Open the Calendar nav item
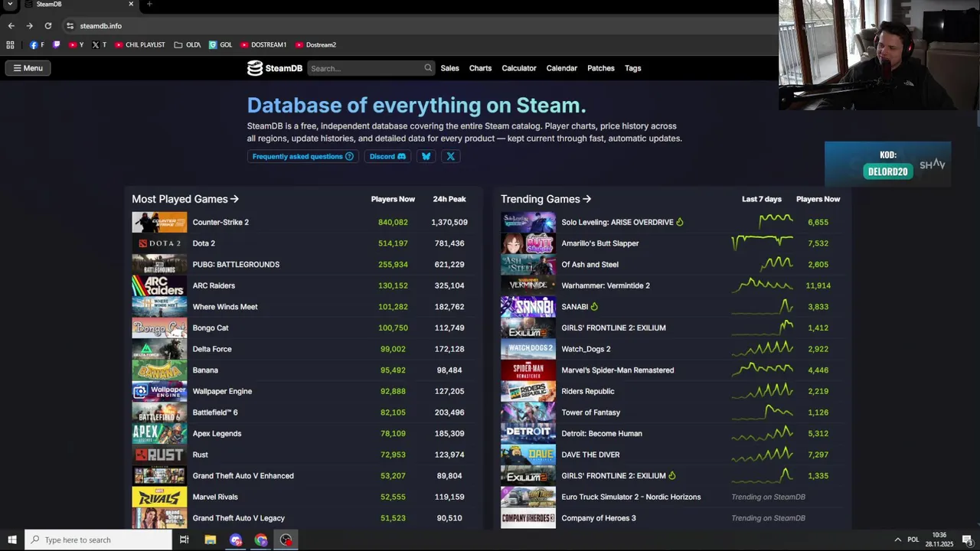 click(x=562, y=68)
